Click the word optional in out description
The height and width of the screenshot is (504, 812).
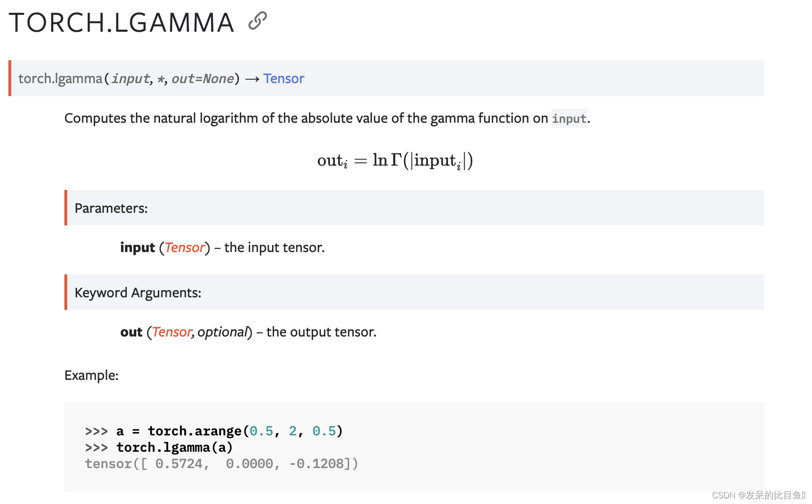[x=222, y=332]
